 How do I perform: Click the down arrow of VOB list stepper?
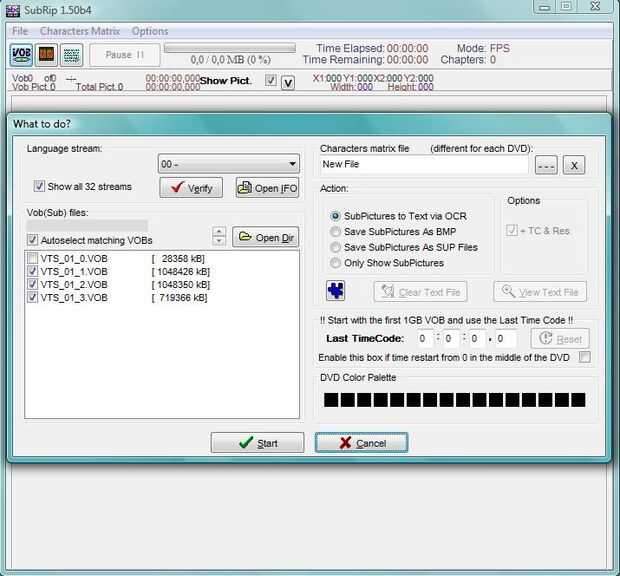(x=219, y=241)
